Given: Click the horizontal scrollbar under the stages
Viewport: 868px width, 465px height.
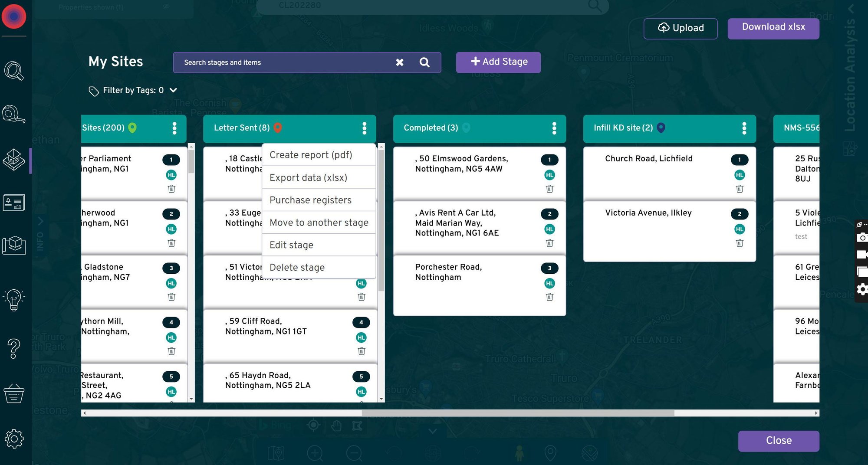Looking at the screenshot, I should pyautogui.click(x=517, y=413).
